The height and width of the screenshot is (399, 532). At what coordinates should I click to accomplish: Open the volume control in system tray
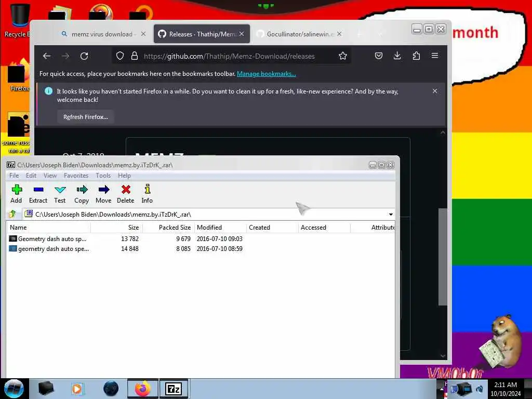pyautogui.click(x=480, y=389)
